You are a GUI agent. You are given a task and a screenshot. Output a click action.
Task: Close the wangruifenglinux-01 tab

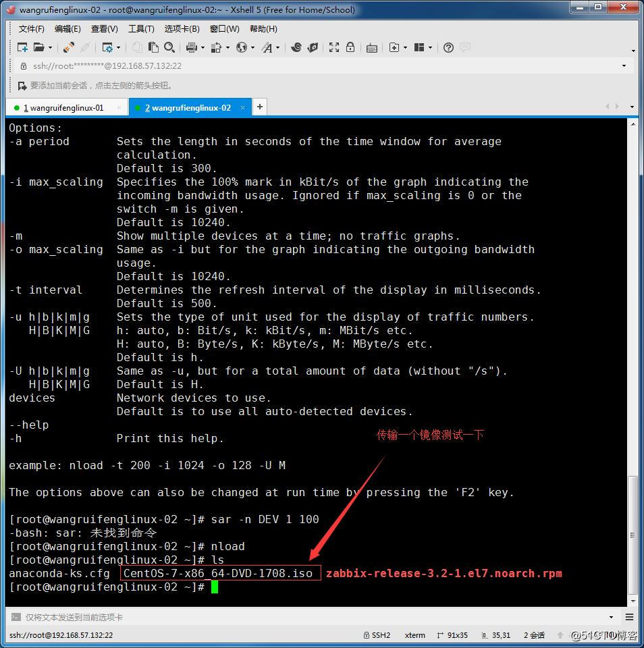(119, 108)
